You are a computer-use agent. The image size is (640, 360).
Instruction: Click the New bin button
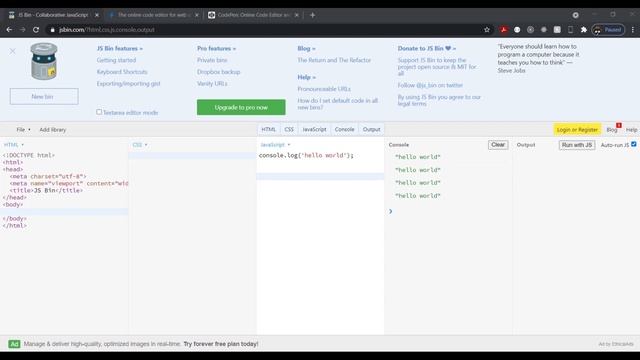[44, 97]
